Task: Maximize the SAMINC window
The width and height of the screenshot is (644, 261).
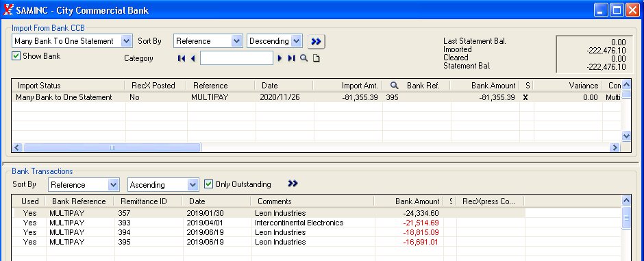Action: [617, 10]
